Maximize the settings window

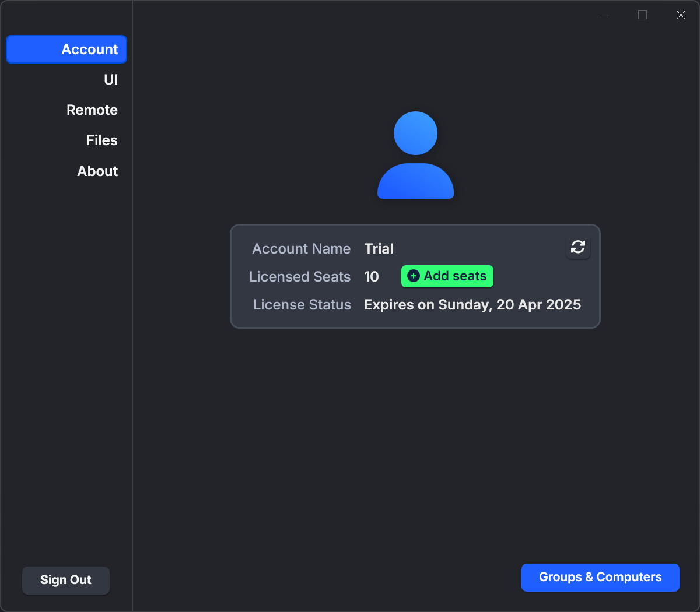coord(642,15)
